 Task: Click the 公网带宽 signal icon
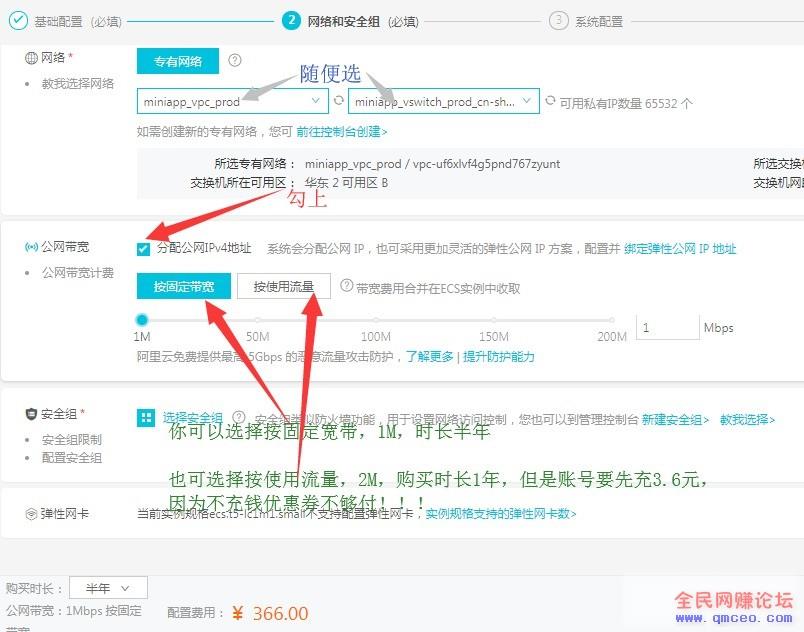(x=31, y=247)
